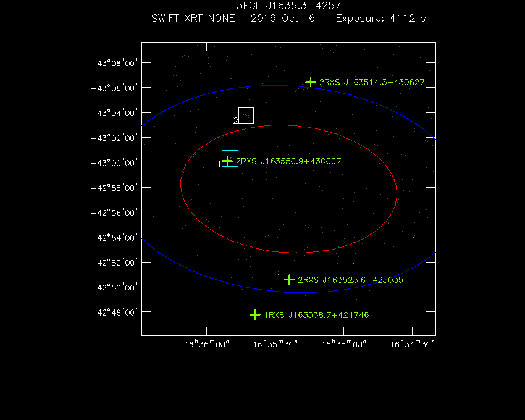Viewport: 525px width, 420px height.
Task: Click declination label +43°08'00"
Action: (115, 63)
